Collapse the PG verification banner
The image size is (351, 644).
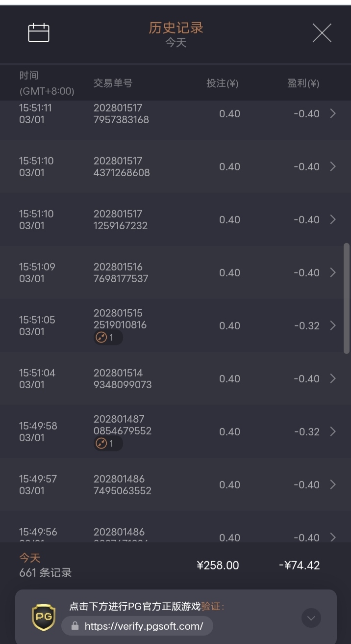311,617
